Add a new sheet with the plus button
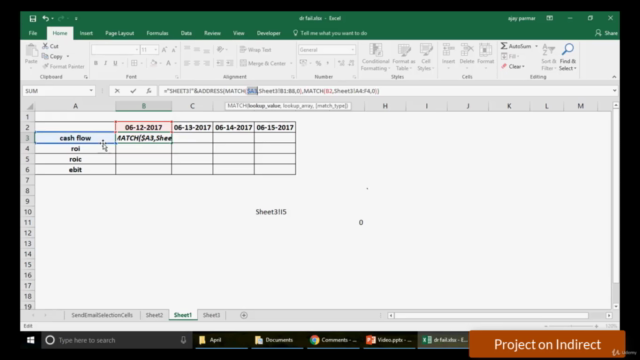Viewport: 640px width, 360px height. pyautogui.click(x=244, y=315)
